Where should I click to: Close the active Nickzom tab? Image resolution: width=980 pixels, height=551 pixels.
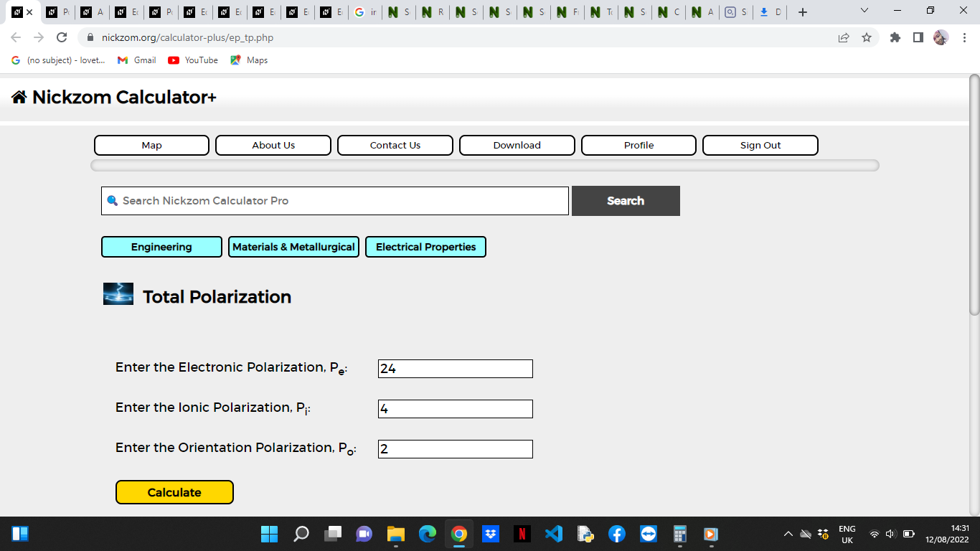29,12
